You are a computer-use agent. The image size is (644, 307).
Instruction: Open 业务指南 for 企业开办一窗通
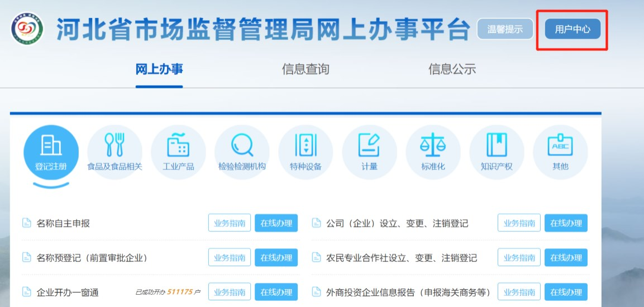click(230, 292)
